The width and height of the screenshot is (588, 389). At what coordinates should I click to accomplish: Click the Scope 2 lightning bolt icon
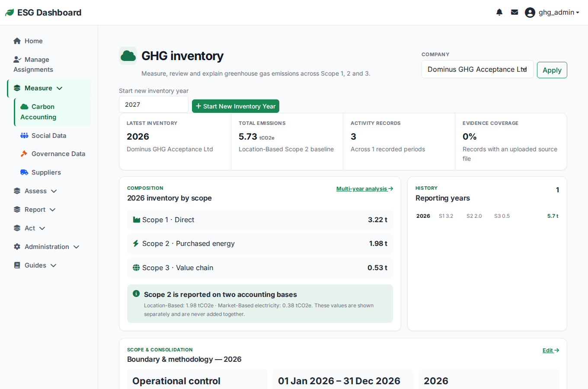pyautogui.click(x=136, y=243)
